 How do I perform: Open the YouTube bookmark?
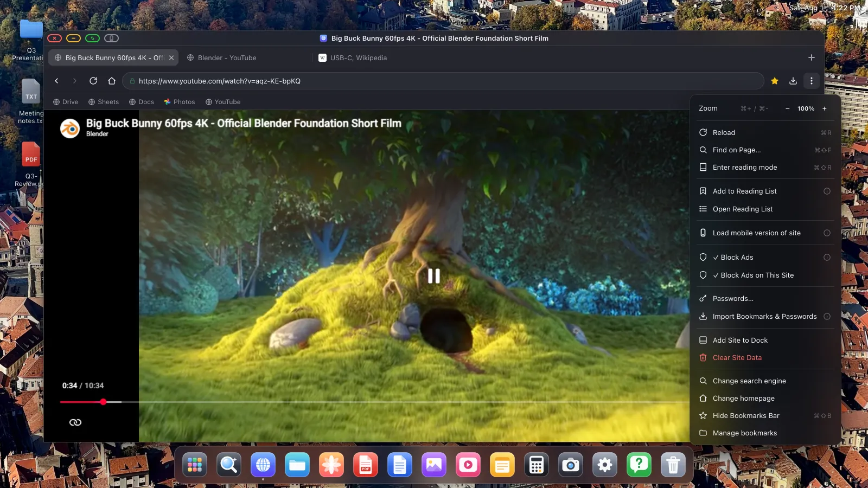point(223,102)
